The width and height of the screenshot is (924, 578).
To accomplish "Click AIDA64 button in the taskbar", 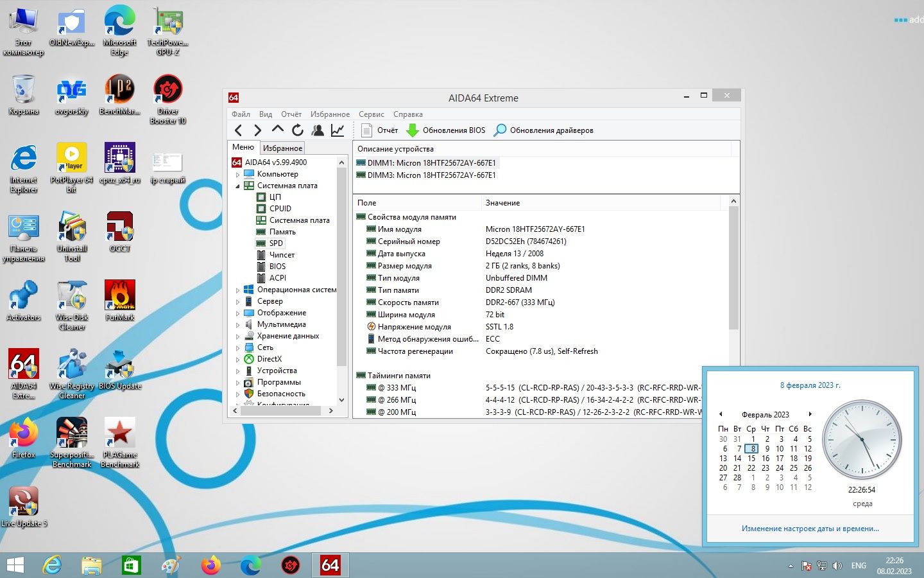I will coord(330,565).
